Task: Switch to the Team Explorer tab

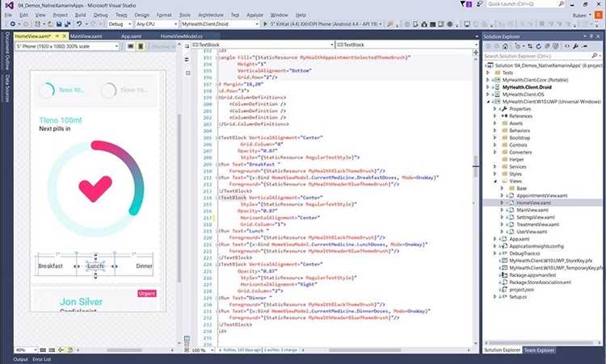Action: point(539,350)
